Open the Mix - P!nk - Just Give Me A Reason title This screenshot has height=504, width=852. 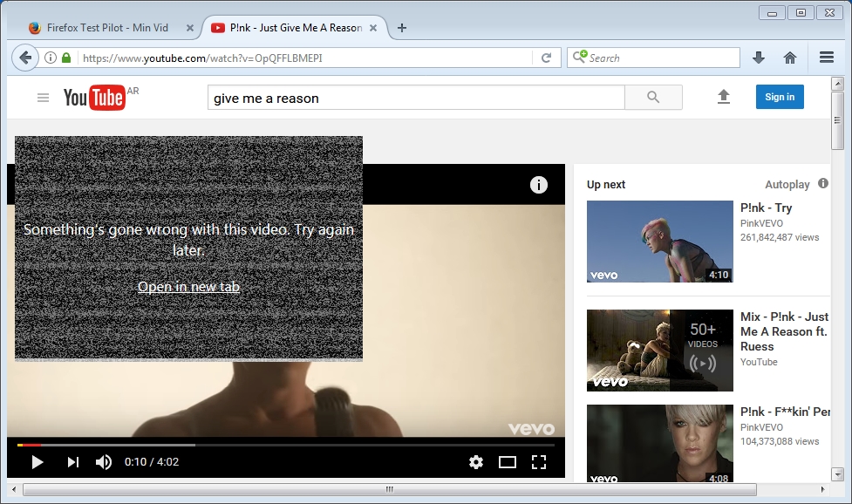tap(785, 331)
